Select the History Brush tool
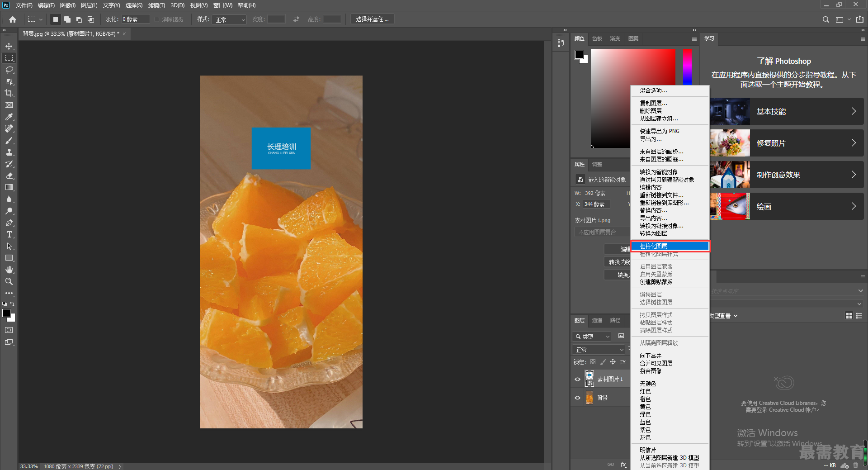 pyautogui.click(x=9, y=164)
